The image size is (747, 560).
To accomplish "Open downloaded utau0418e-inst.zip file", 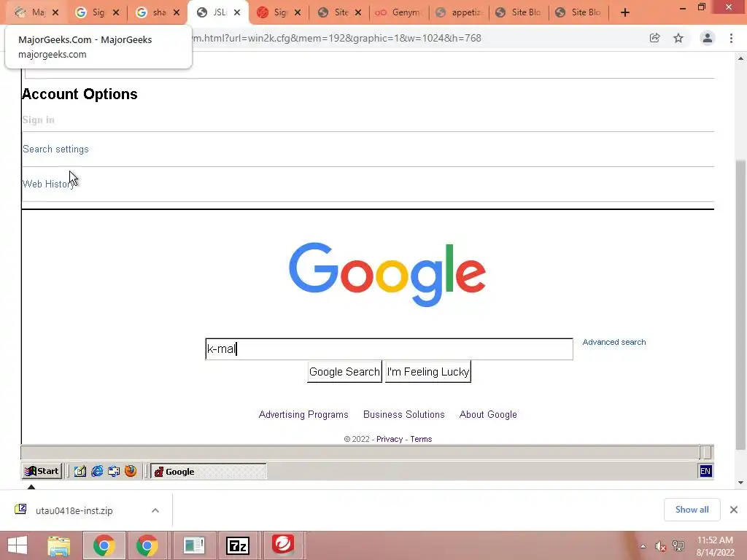I will (74, 510).
